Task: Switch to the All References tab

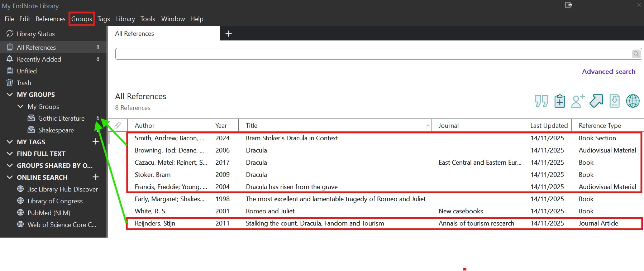Action: point(164,33)
